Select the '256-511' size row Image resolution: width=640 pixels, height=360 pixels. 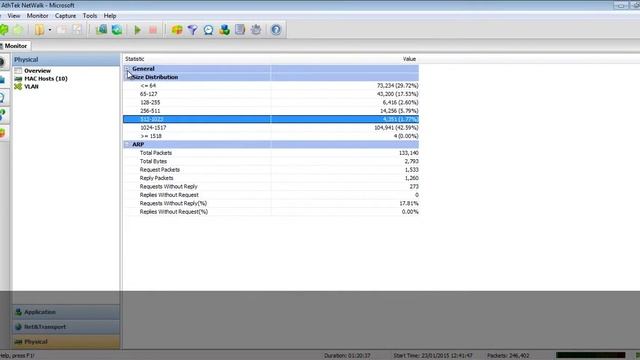pos(271,111)
